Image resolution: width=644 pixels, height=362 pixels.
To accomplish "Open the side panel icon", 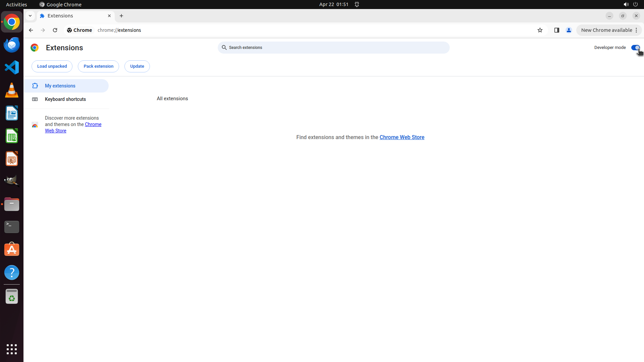I will point(556,30).
